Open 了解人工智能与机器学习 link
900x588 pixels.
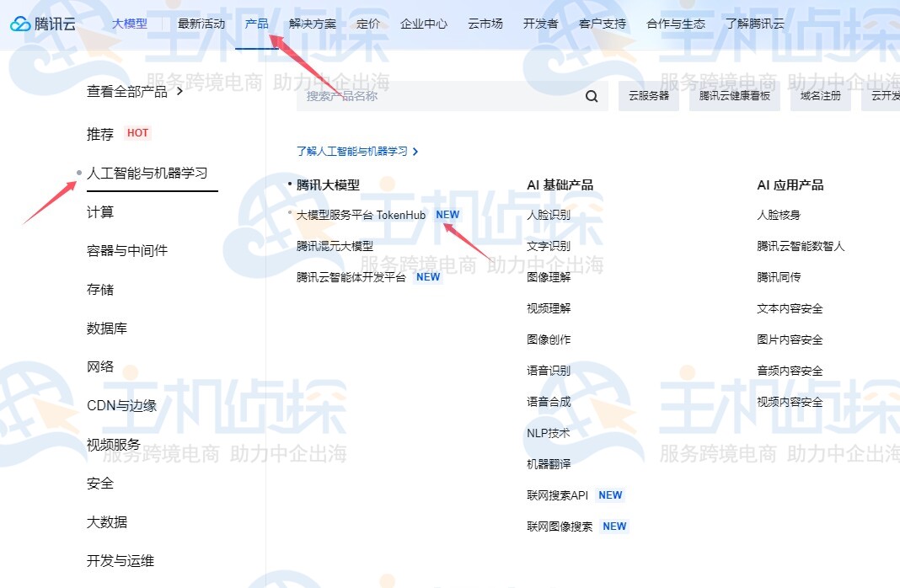[x=352, y=151]
